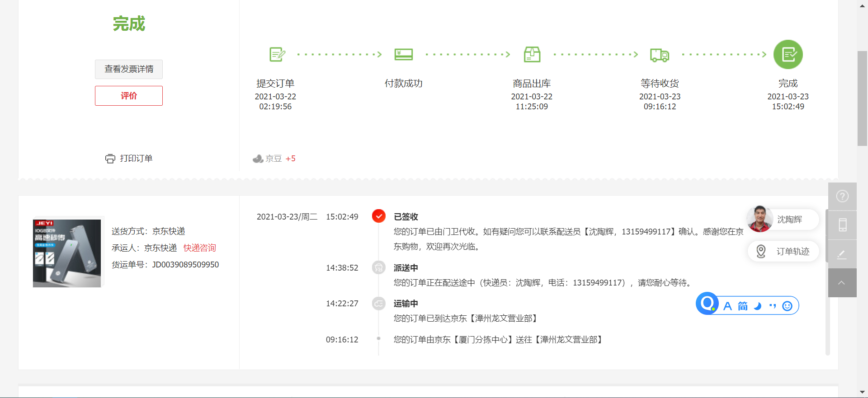Click the 派送中 courier status icon

pyautogui.click(x=379, y=267)
